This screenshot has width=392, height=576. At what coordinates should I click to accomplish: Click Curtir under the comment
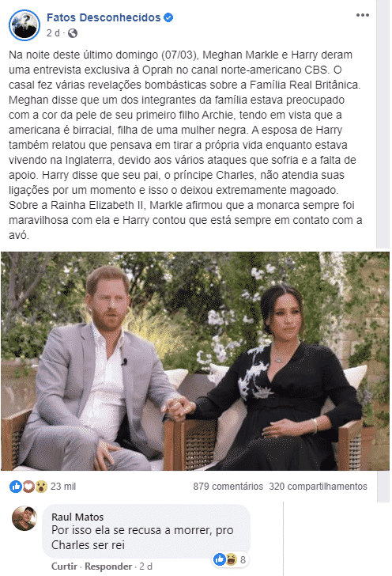[64, 566]
